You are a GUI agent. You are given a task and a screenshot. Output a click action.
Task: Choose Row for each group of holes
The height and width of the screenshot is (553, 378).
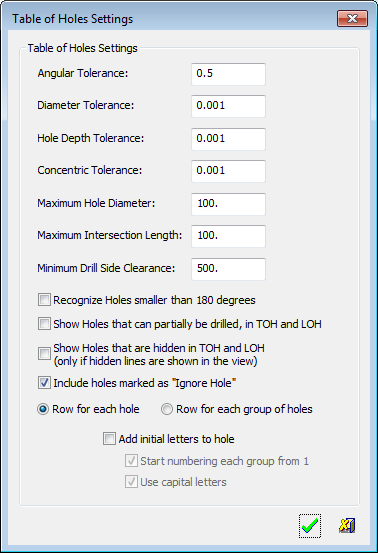[167, 409]
